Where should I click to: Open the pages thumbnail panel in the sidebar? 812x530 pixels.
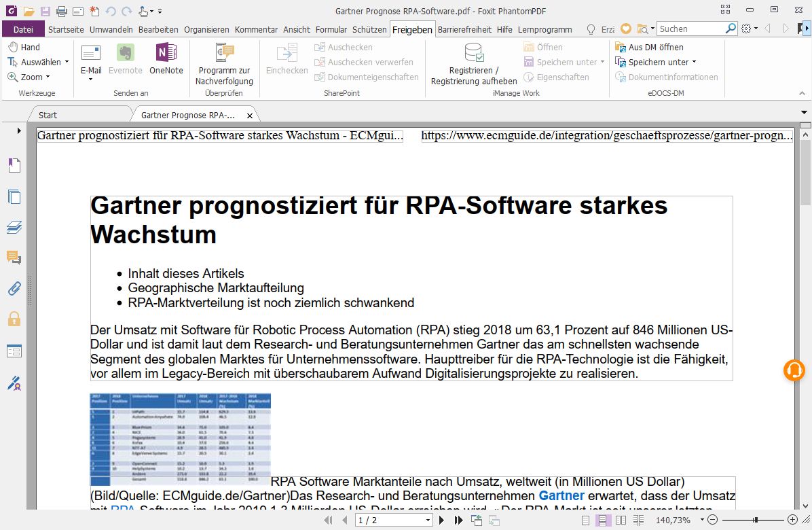pos(14,196)
